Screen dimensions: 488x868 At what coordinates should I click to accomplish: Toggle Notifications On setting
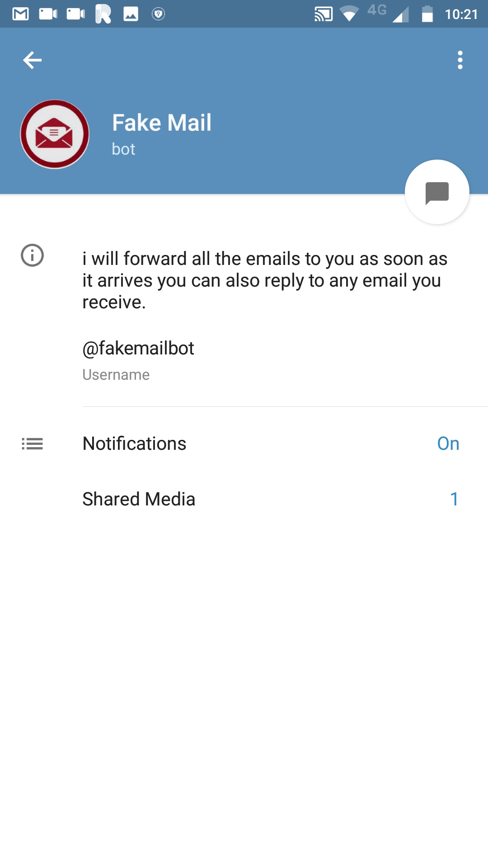tap(448, 444)
